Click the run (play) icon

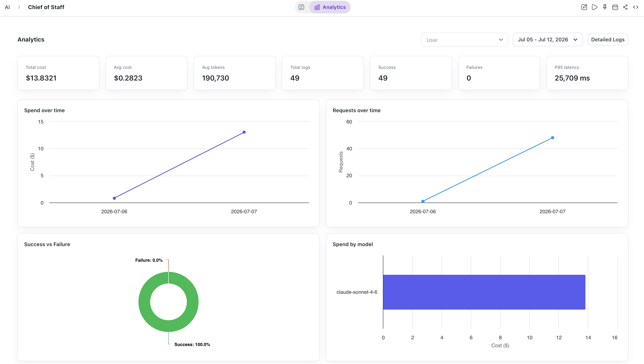click(595, 7)
